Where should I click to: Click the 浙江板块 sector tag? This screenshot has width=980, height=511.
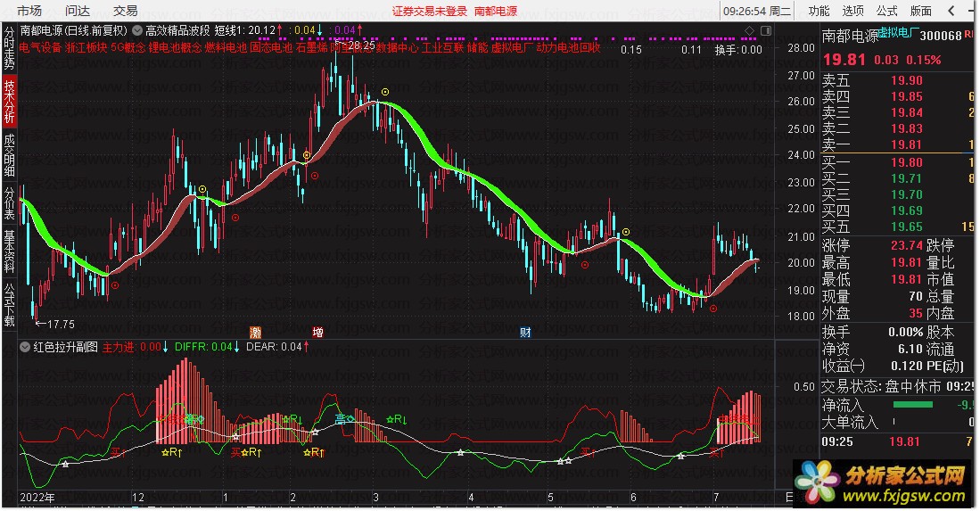(x=86, y=47)
